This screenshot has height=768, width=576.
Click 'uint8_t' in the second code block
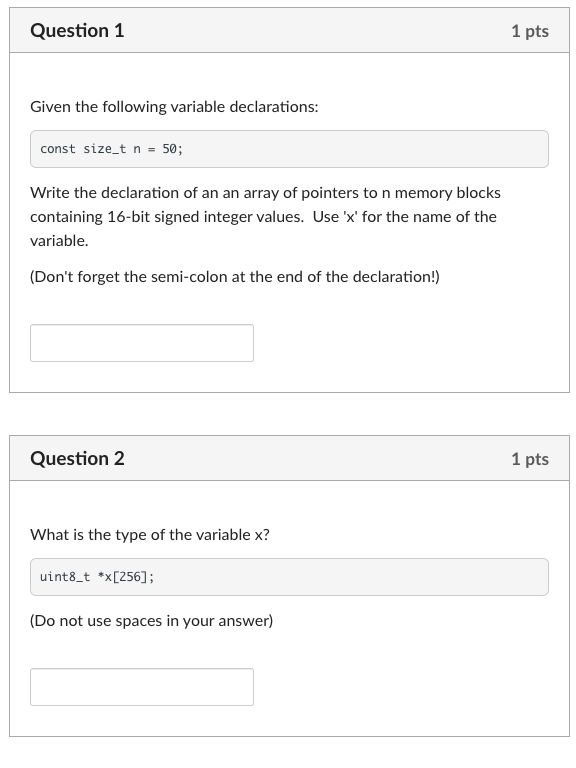pyautogui.click(x=65, y=577)
